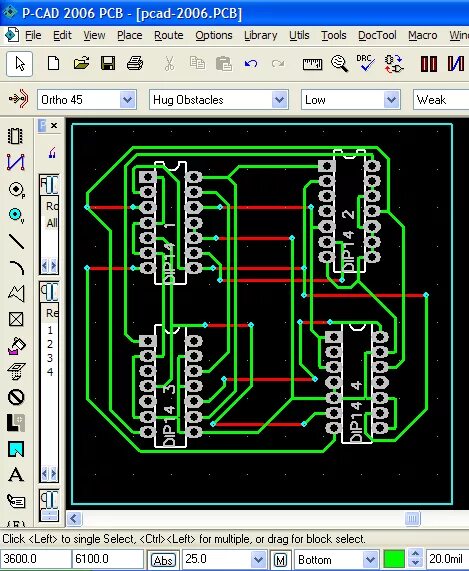The image size is (469, 571).
Task: Select the arrow pointer tool
Action: coord(20,64)
